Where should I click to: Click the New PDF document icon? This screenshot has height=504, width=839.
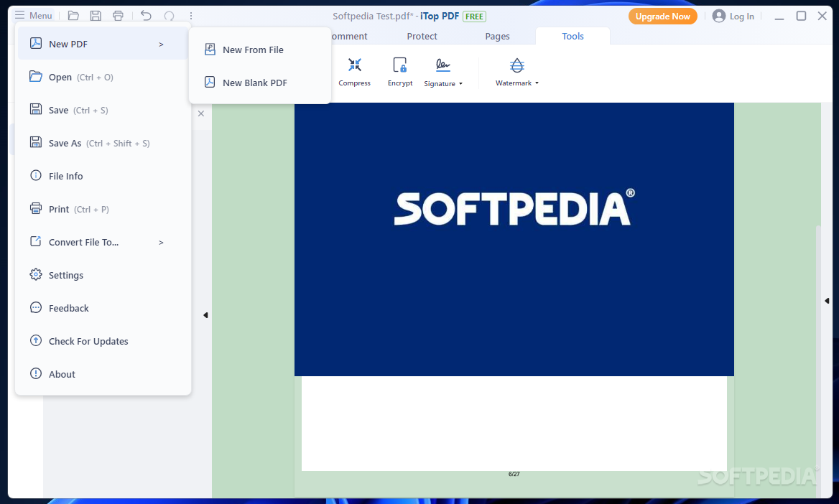pos(36,43)
